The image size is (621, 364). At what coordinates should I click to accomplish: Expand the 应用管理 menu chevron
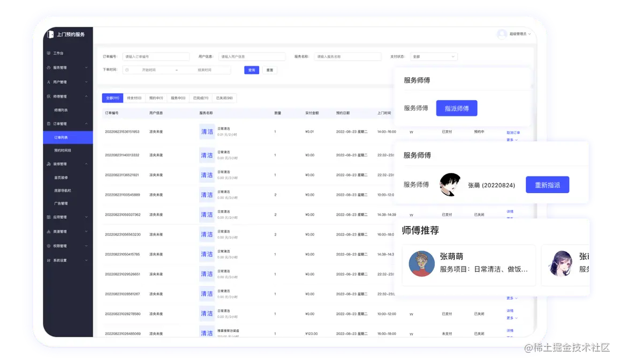pos(86,217)
